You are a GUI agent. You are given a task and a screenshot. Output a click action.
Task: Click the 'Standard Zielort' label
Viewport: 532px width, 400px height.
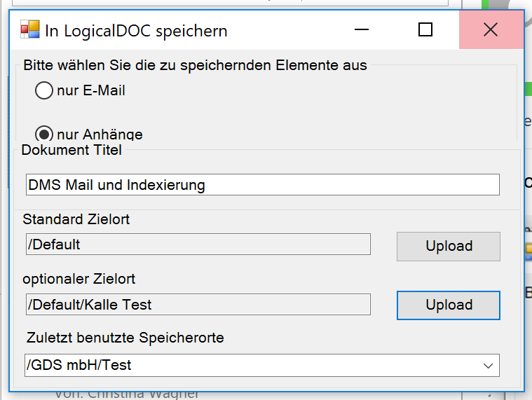[76, 219]
